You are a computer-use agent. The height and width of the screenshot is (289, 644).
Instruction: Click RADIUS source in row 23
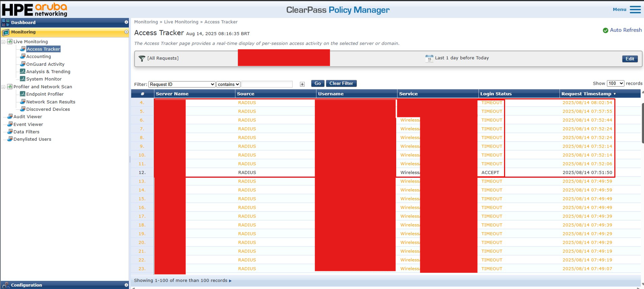[247, 269]
